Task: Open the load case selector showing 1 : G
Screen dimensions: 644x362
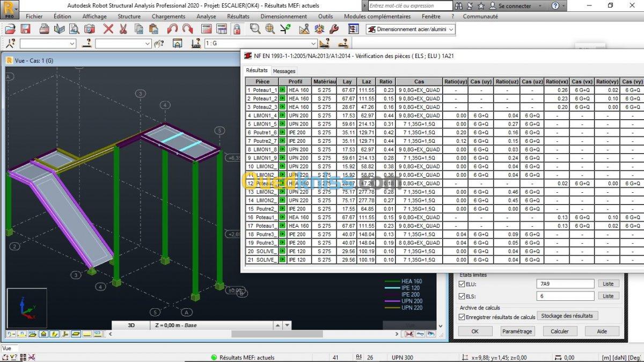Action: 260,44
